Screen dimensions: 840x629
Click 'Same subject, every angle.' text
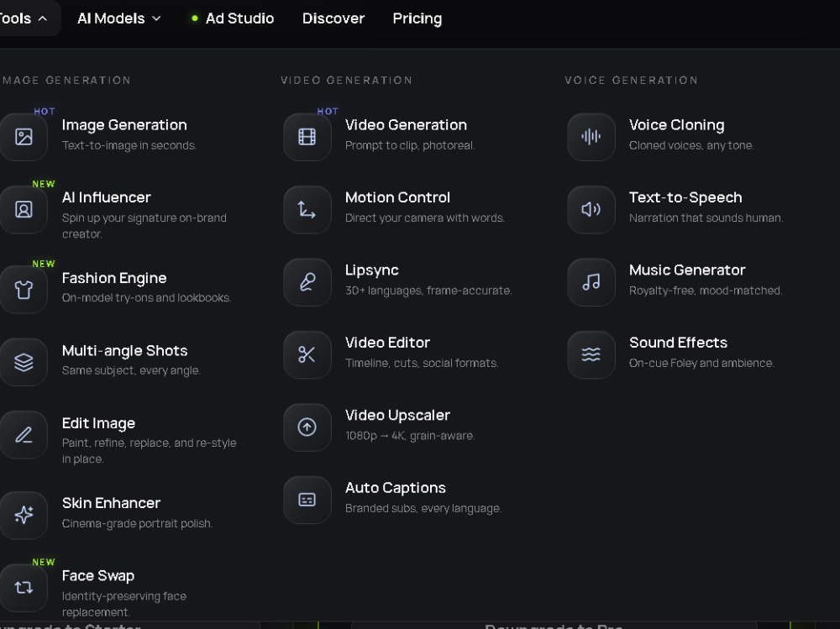[131, 370]
